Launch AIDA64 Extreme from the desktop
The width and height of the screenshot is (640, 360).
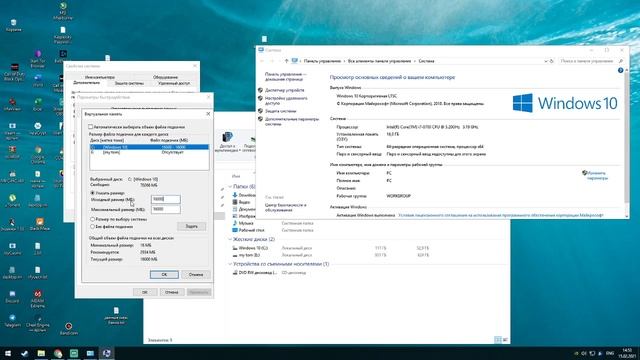[x=38, y=298]
